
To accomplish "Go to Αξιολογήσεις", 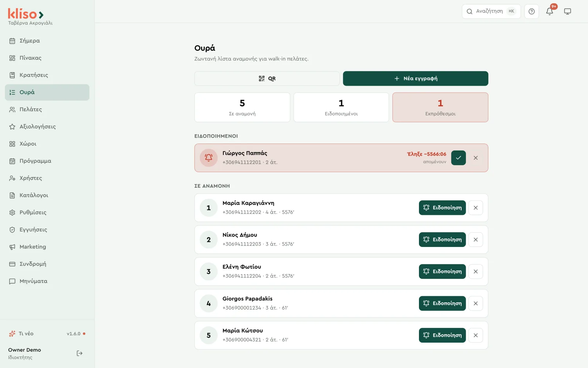I will tap(47, 127).
